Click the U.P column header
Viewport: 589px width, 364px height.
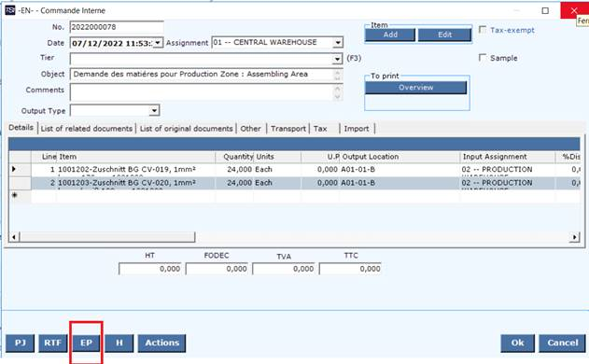tap(320, 157)
